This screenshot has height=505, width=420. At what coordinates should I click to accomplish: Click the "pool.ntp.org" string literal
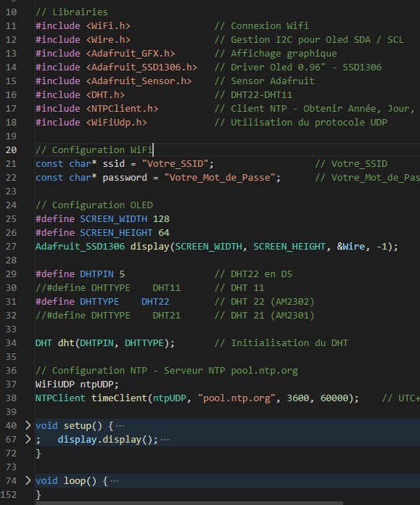pyautogui.click(x=236, y=398)
